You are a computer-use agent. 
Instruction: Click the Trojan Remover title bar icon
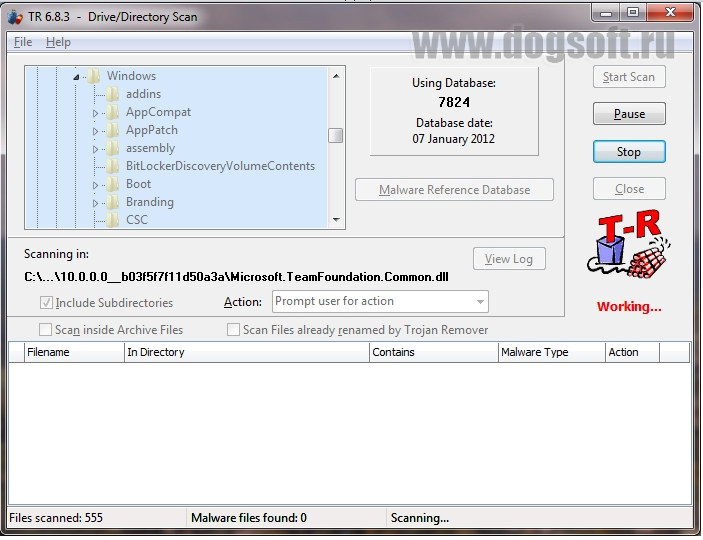[15, 17]
